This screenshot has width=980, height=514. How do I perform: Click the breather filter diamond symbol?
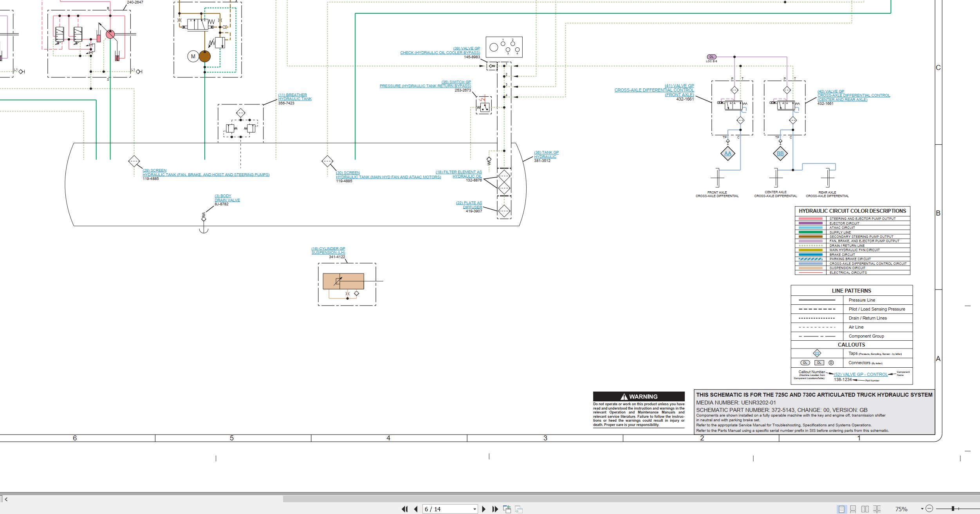(241, 113)
